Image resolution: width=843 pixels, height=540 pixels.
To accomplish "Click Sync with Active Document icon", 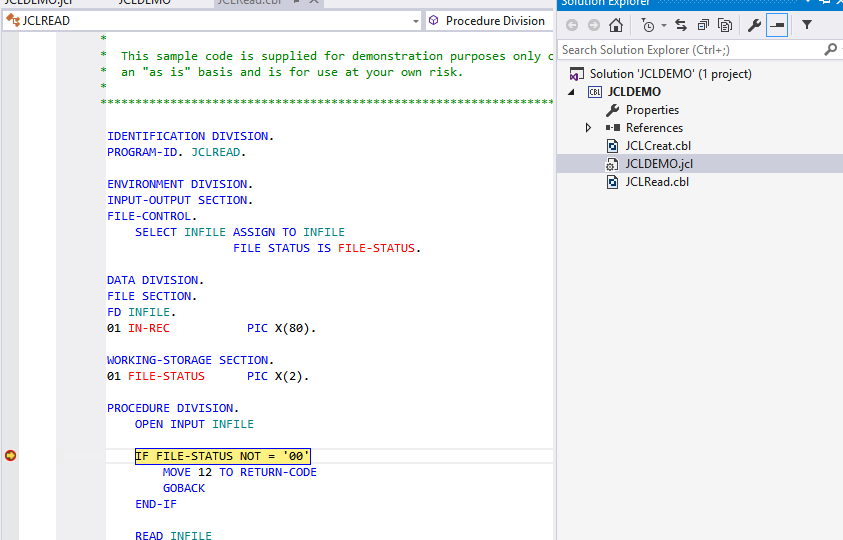I will 681,25.
